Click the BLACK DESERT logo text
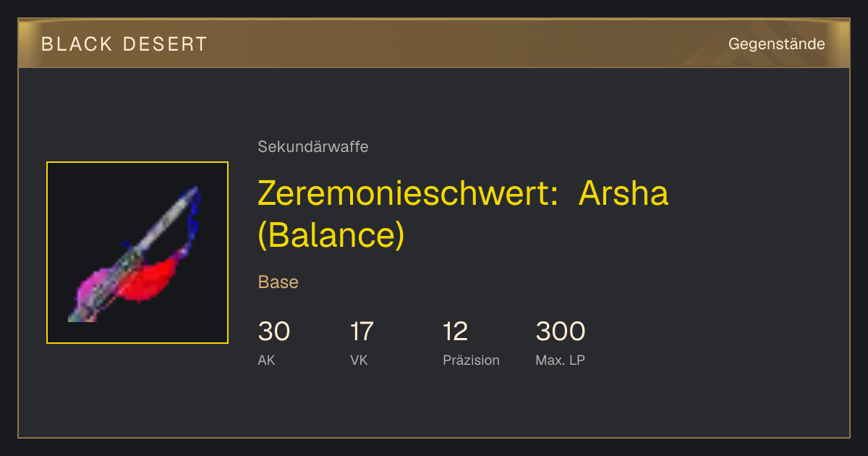Viewport: 868px width, 456px height. (x=124, y=44)
